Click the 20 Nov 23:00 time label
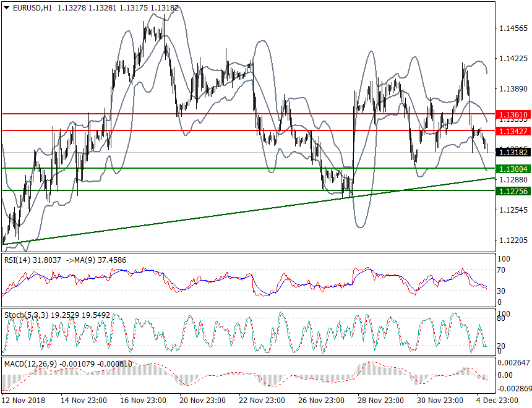 pos(202,400)
